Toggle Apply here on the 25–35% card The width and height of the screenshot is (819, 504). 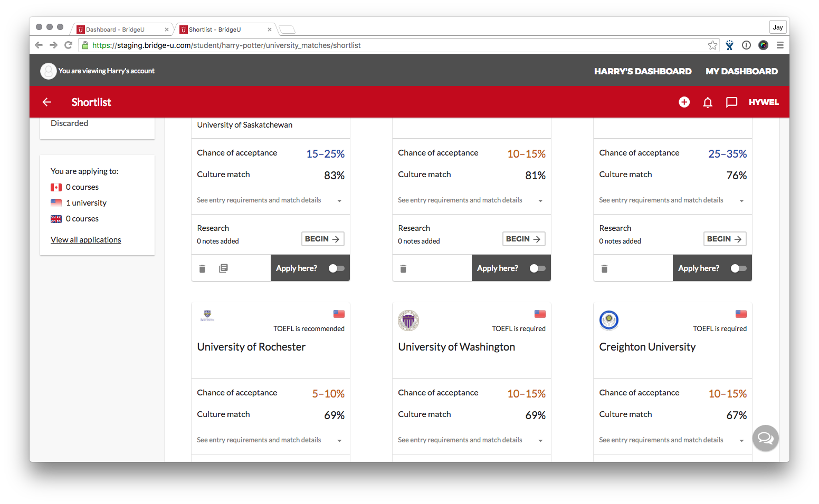tap(738, 268)
